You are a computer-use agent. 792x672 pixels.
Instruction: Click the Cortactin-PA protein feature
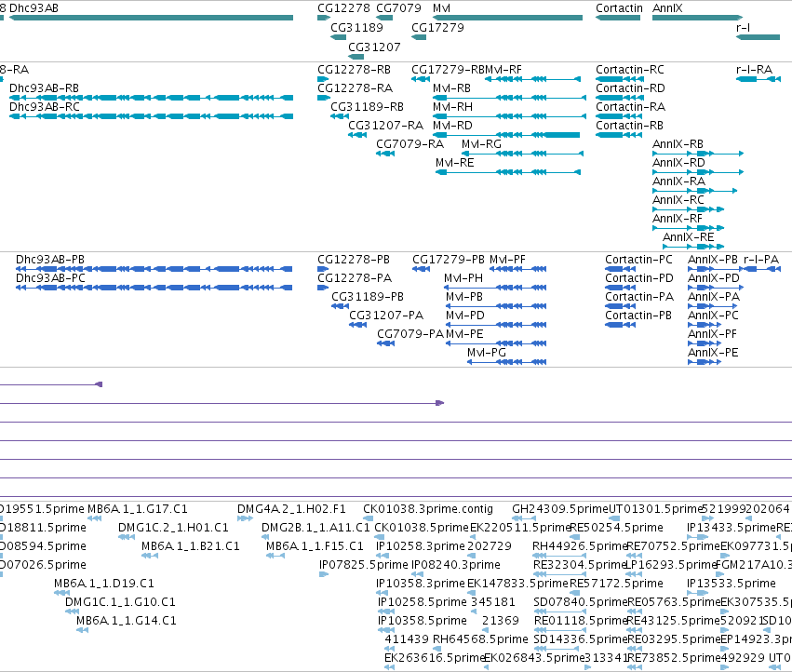(620, 306)
